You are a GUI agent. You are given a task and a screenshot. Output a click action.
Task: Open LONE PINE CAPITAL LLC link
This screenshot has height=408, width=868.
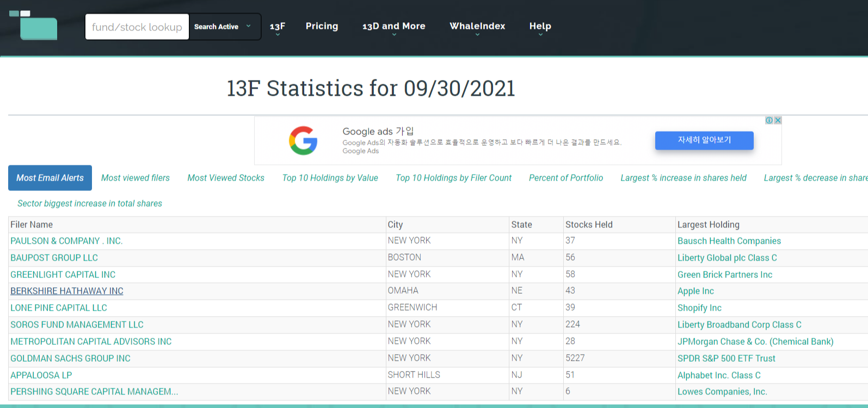point(59,308)
